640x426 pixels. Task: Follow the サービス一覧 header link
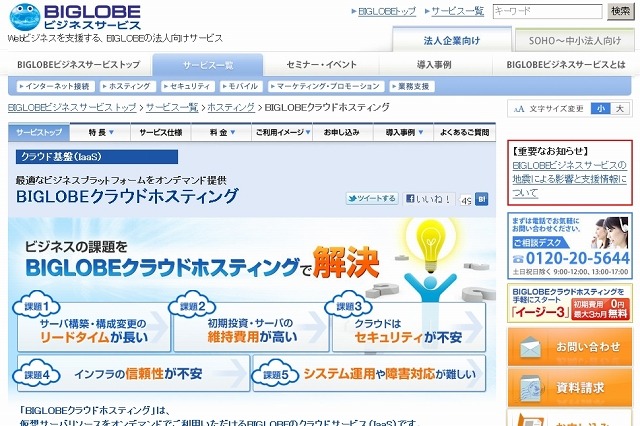(458, 11)
